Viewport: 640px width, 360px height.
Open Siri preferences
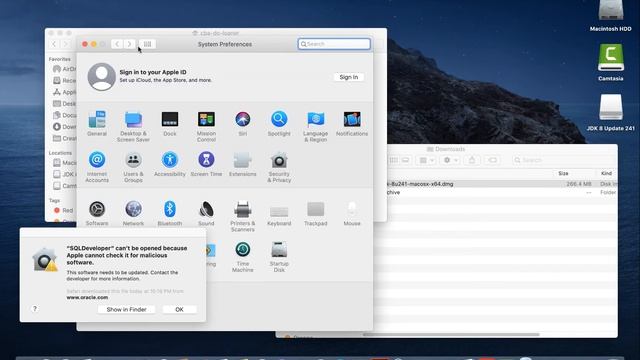[x=243, y=124]
